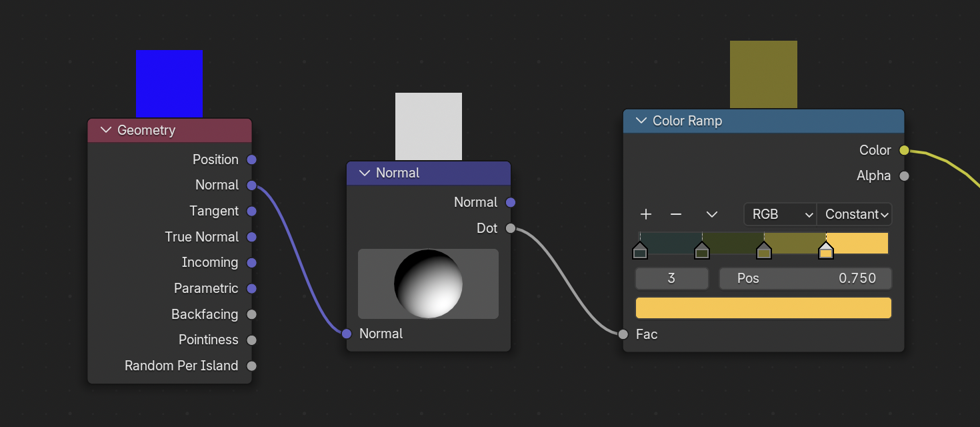Collapse the Geometry node
This screenshot has width=980, height=427.
coord(105,130)
